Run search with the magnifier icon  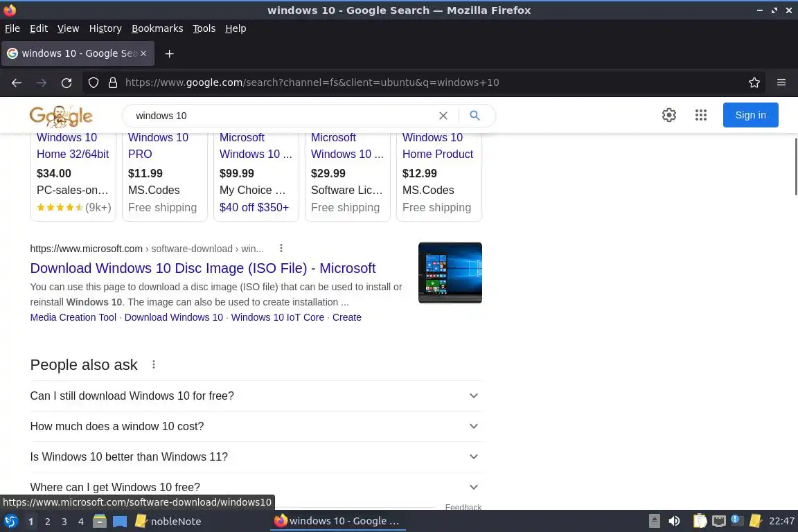pos(475,116)
